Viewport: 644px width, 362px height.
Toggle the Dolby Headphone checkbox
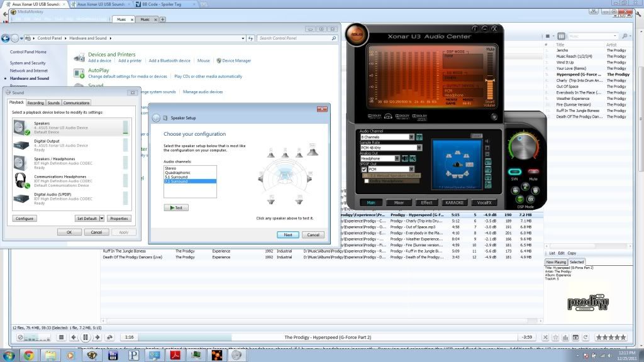click(x=366, y=181)
